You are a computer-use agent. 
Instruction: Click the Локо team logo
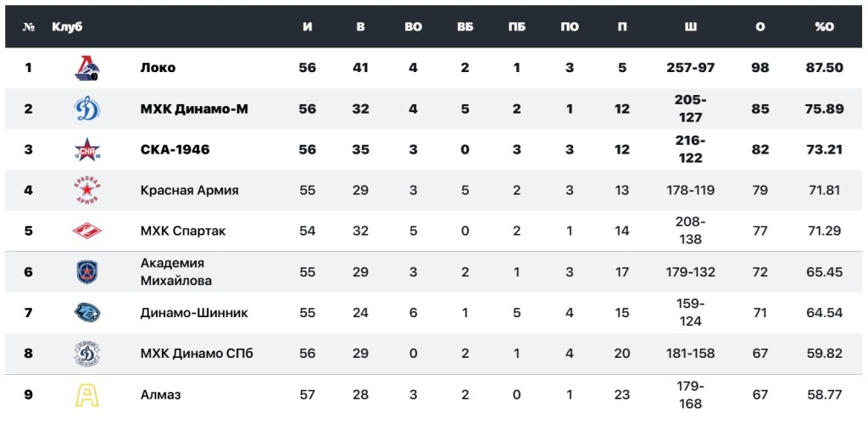click(x=87, y=68)
